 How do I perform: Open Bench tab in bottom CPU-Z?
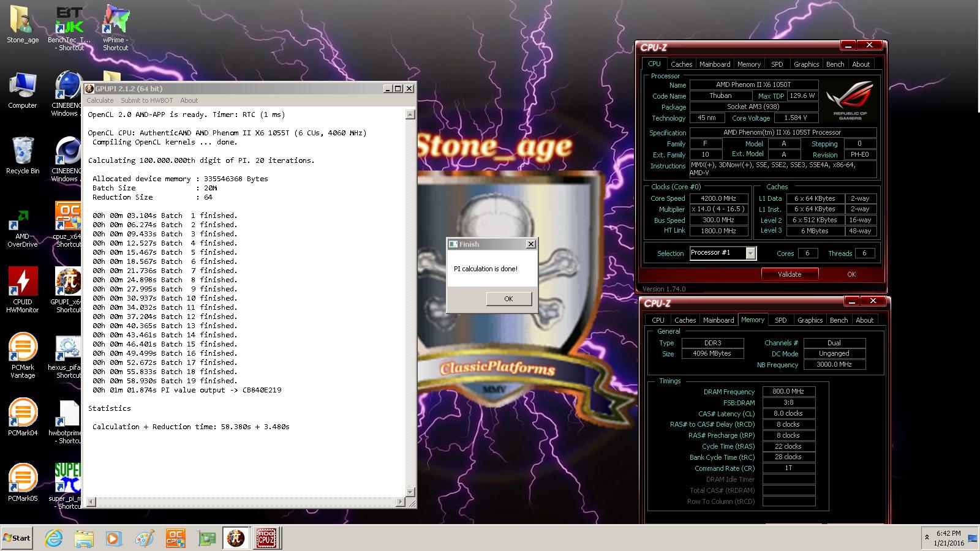[839, 320]
